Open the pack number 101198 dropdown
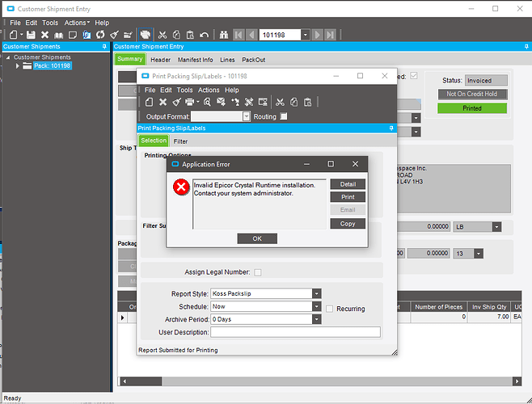The width and height of the screenshot is (532, 404). click(306, 35)
